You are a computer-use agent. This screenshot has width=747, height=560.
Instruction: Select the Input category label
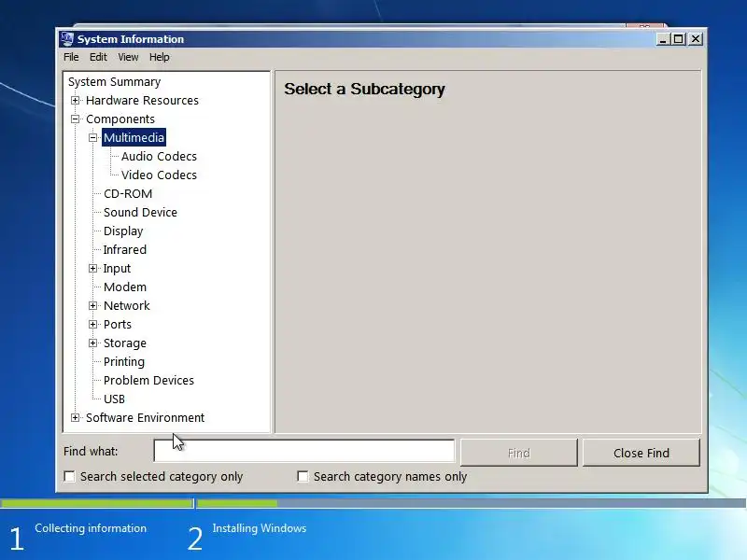tap(117, 269)
